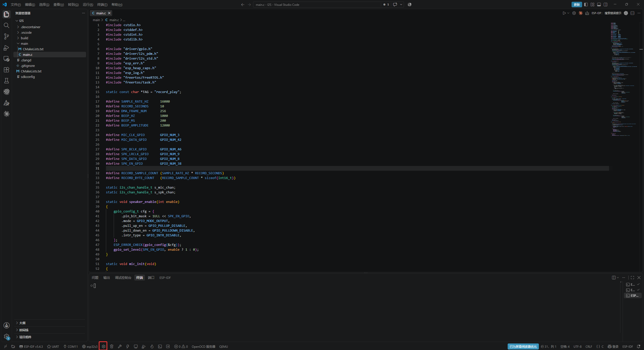Click the ESP-IDF 搜索错误提示 button

[x=607, y=13]
